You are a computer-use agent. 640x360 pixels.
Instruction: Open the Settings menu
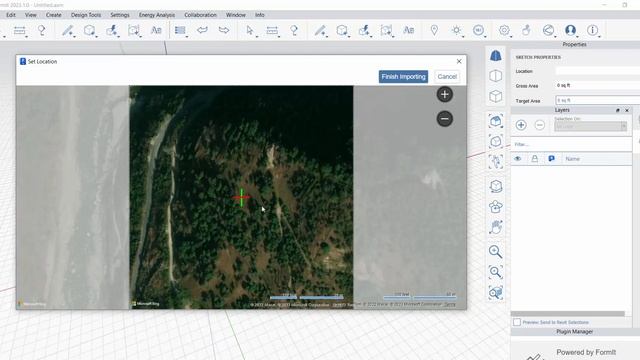click(x=120, y=15)
